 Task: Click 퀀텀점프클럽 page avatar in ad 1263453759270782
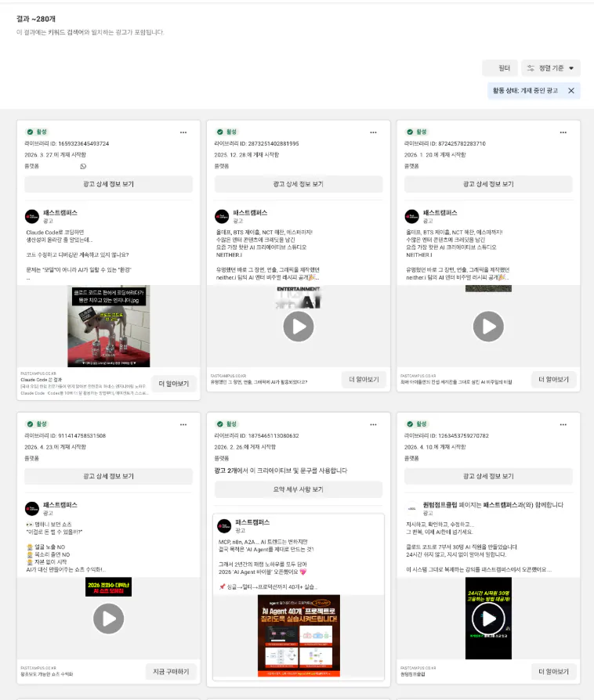pyautogui.click(x=411, y=508)
